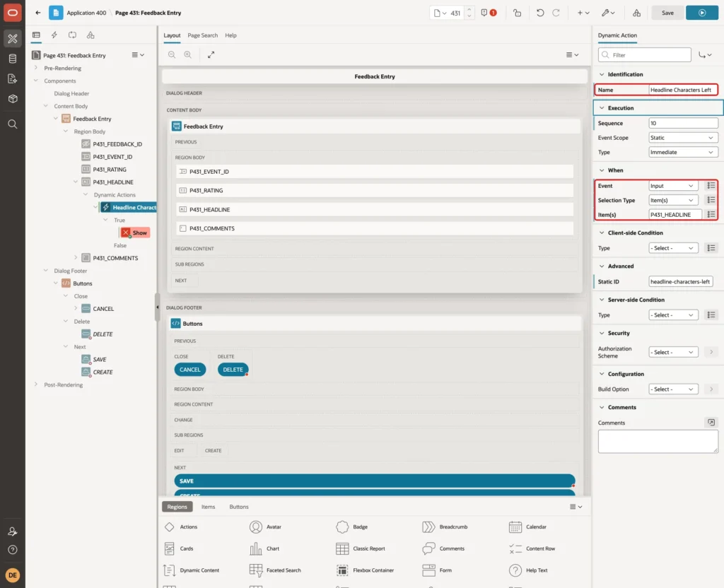
Task: Open the administration user icon in sidebar
Action: [x=13, y=531]
